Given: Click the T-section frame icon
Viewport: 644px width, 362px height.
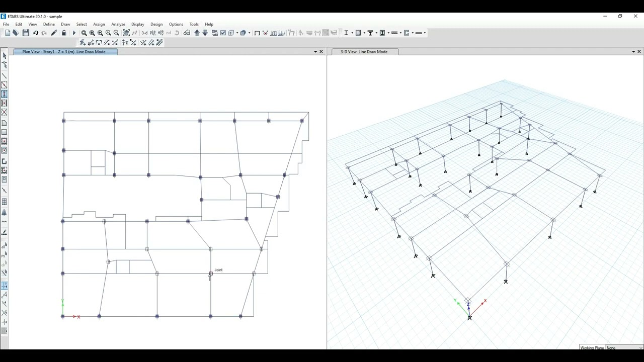Looking at the screenshot, I should tap(370, 33).
